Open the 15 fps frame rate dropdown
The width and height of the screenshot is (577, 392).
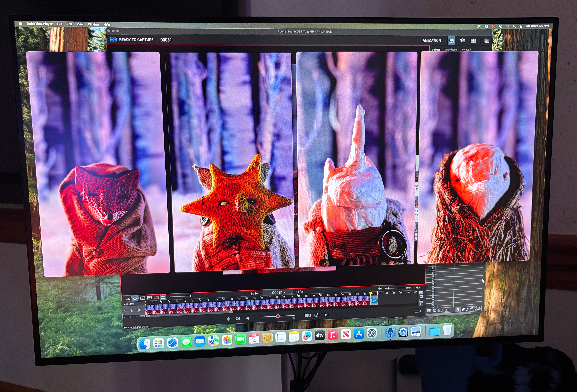(x=300, y=292)
